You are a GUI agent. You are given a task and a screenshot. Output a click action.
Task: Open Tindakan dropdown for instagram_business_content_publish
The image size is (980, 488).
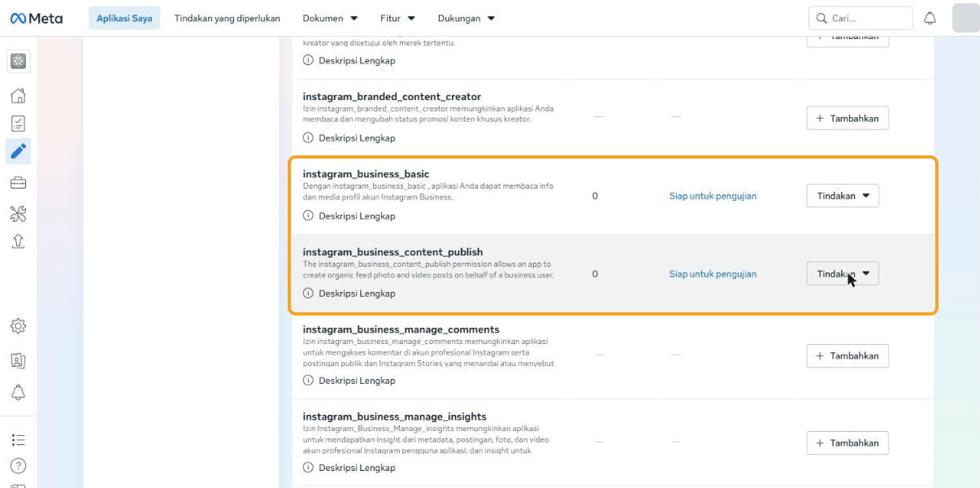[843, 274]
